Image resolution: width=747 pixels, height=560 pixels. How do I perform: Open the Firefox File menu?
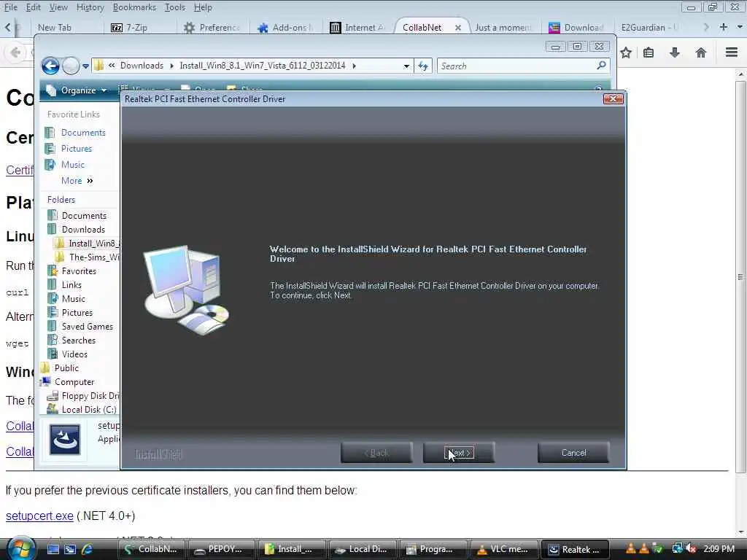(10, 7)
